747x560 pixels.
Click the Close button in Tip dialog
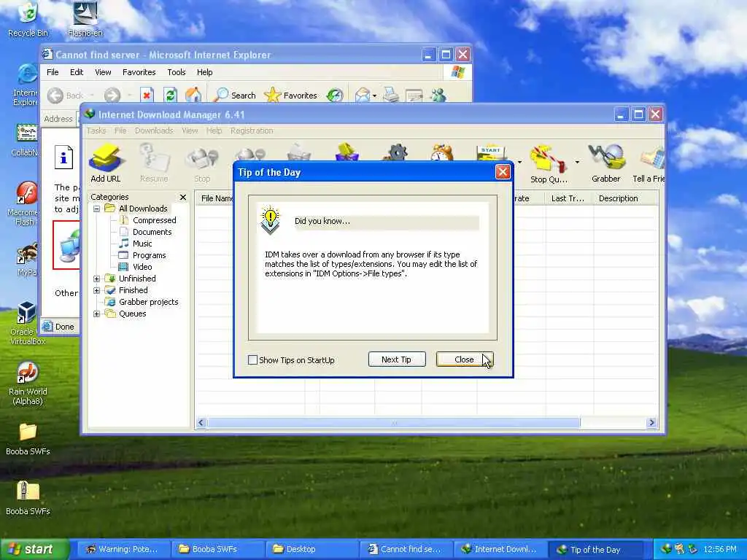[465, 359]
